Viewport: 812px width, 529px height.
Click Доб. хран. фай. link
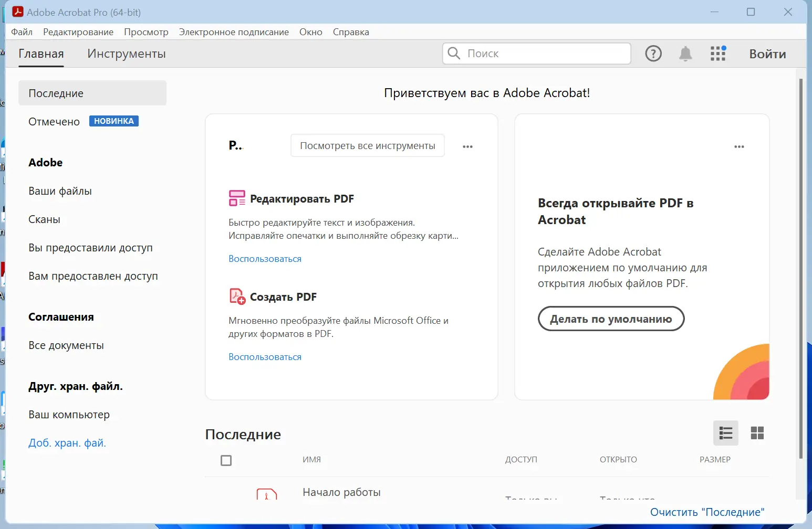(x=67, y=443)
